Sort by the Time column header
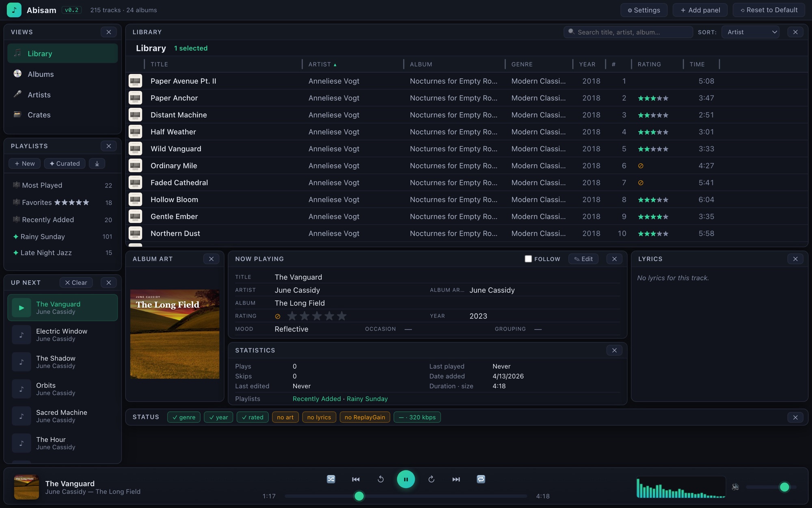The image size is (812, 508). tap(697, 64)
